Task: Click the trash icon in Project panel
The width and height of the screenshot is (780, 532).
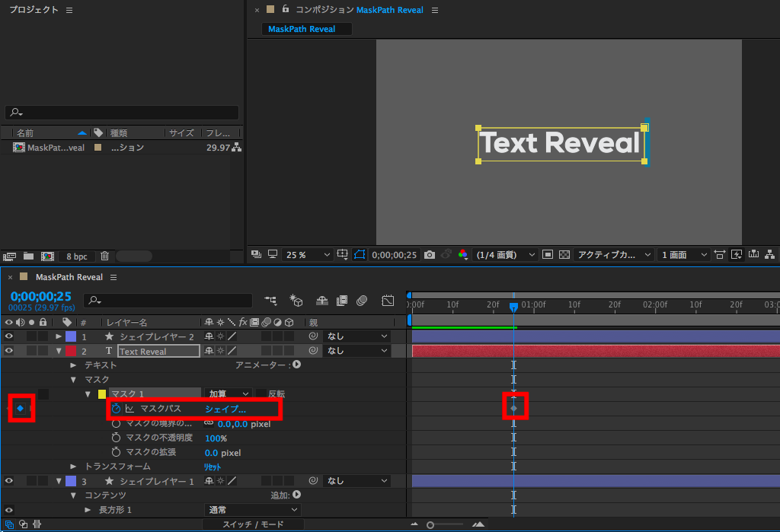Action: (105, 256)
